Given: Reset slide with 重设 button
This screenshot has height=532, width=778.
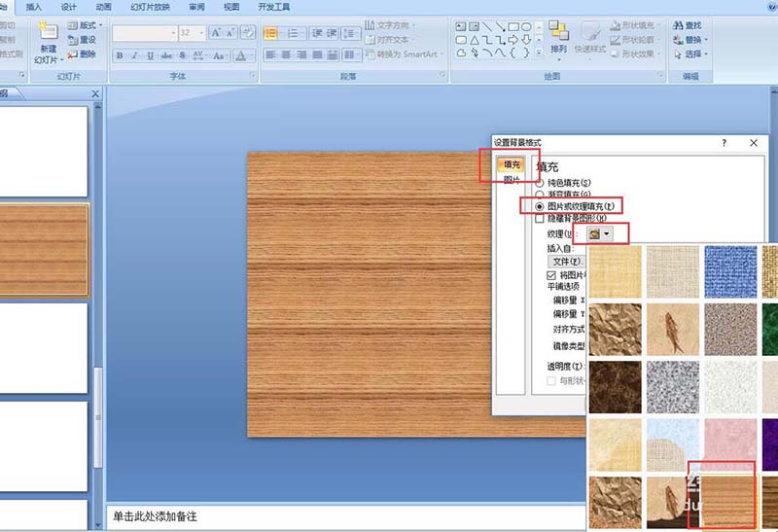Looking at the screenshot, I should point(82,40).
